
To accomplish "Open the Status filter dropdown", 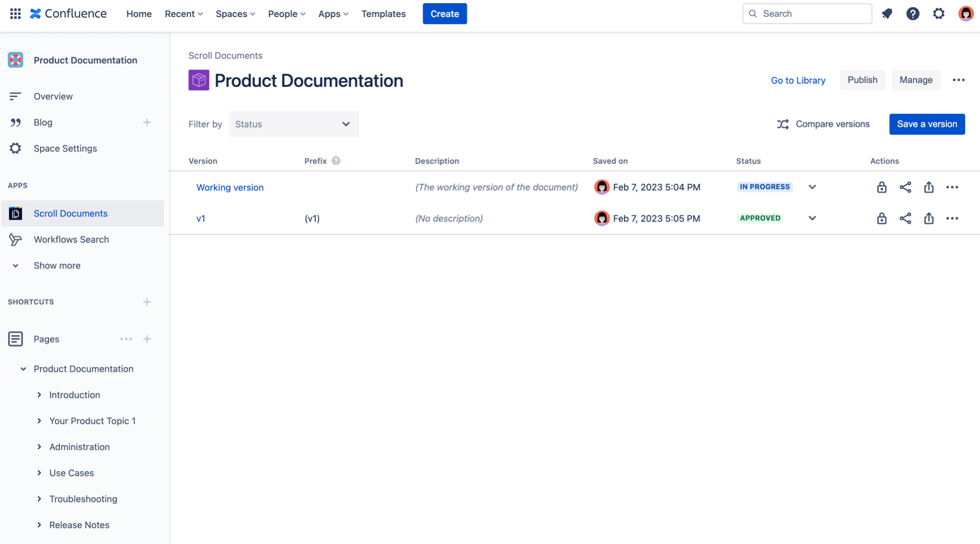I will coord(293,124).
